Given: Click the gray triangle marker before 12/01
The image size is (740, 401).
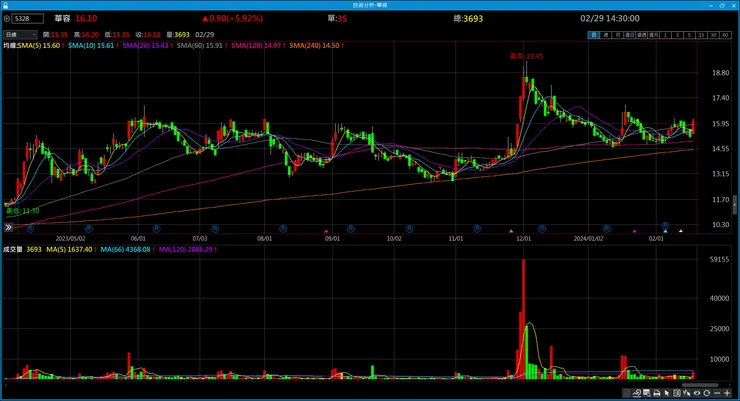Looking at the screenshot, I should pyautogui.click(x=511, y=231).
